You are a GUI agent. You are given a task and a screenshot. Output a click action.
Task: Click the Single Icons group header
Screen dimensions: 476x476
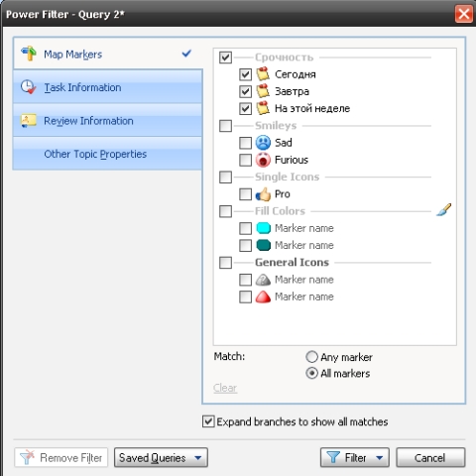point(287,177)
